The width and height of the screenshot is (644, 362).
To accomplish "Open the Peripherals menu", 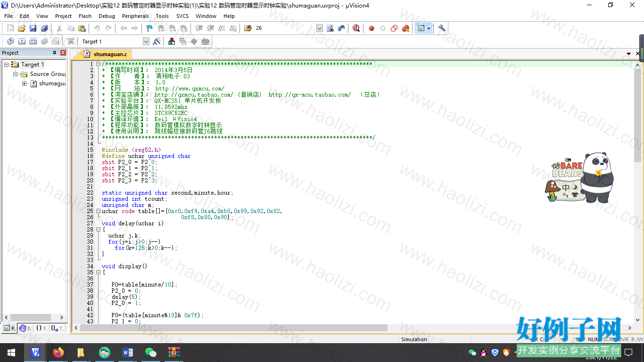I will coord(135,16).
